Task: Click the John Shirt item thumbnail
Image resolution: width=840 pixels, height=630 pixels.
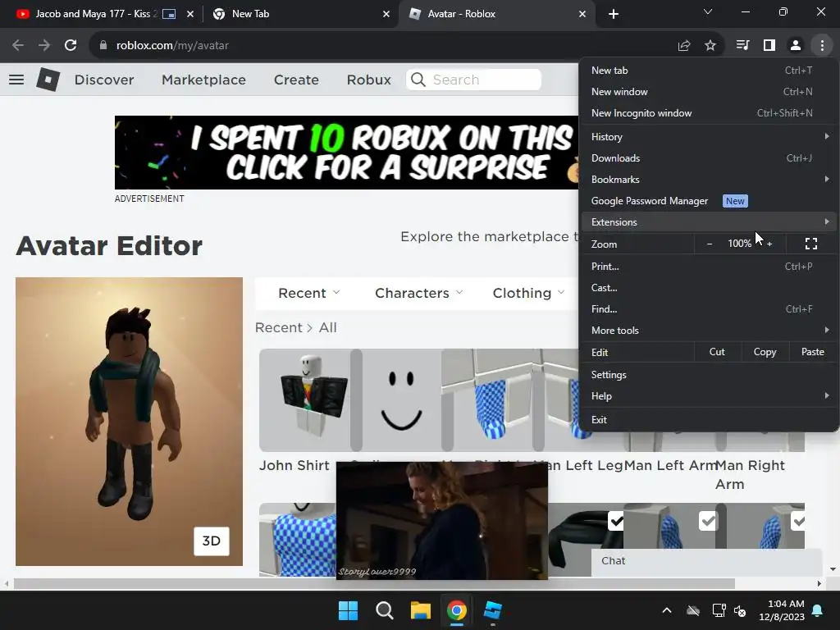Action: 304,400
